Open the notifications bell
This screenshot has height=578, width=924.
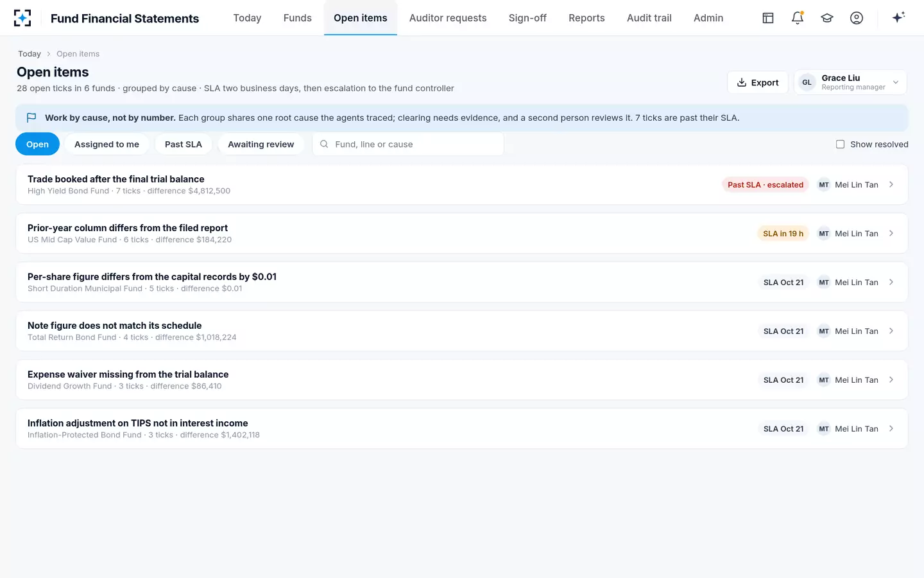[x=798, y=18]
